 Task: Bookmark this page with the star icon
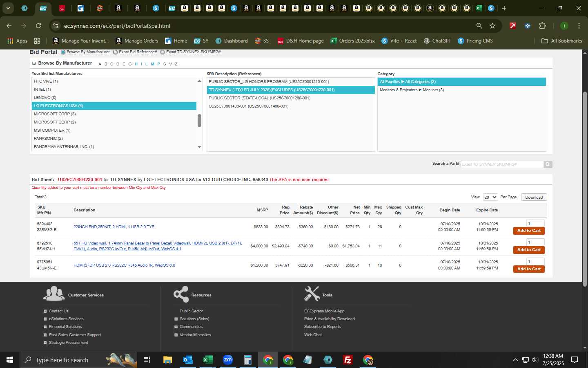(x=492, y=26)
